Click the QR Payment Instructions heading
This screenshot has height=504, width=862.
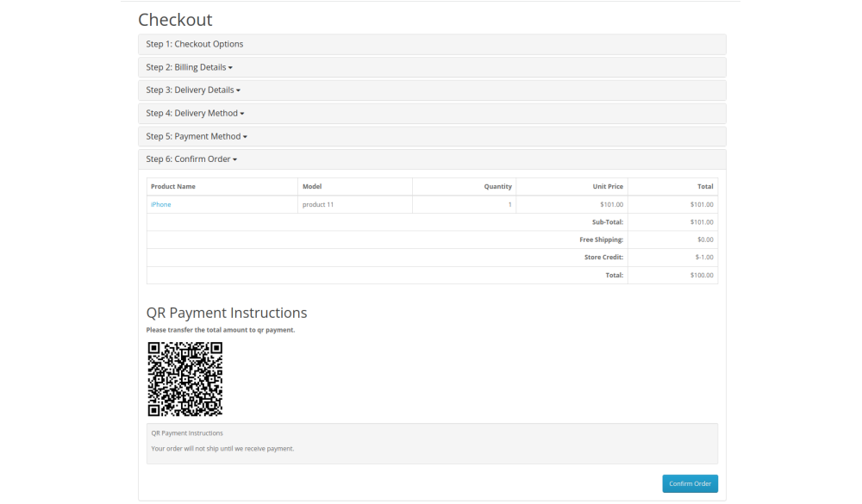coord(227,313)
